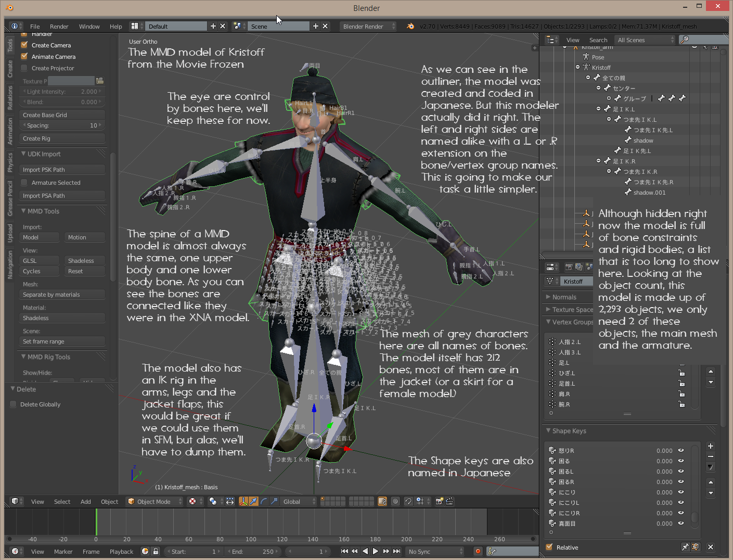Screen dimensions: 733x560
Task: Collapse the UDK Import panel
Action: 24,154
